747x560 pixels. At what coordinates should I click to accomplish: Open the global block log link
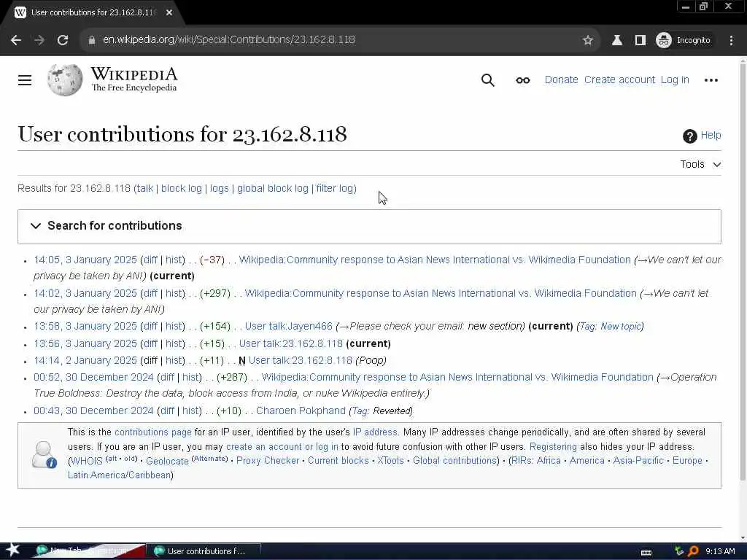pos(273,189)
